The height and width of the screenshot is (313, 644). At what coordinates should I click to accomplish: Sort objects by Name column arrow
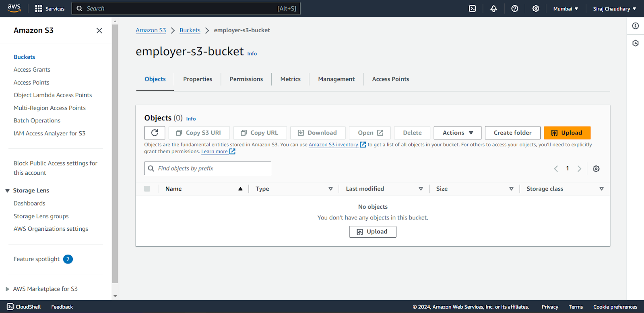(x=240, y=189)
